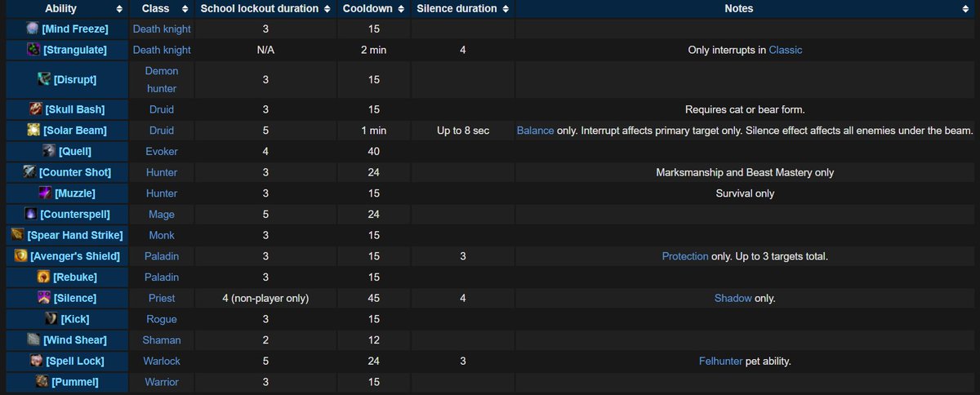Click the Disrupt ability icon
The height and width of the screenshot is (395, 980).
(x=45, y=79)
